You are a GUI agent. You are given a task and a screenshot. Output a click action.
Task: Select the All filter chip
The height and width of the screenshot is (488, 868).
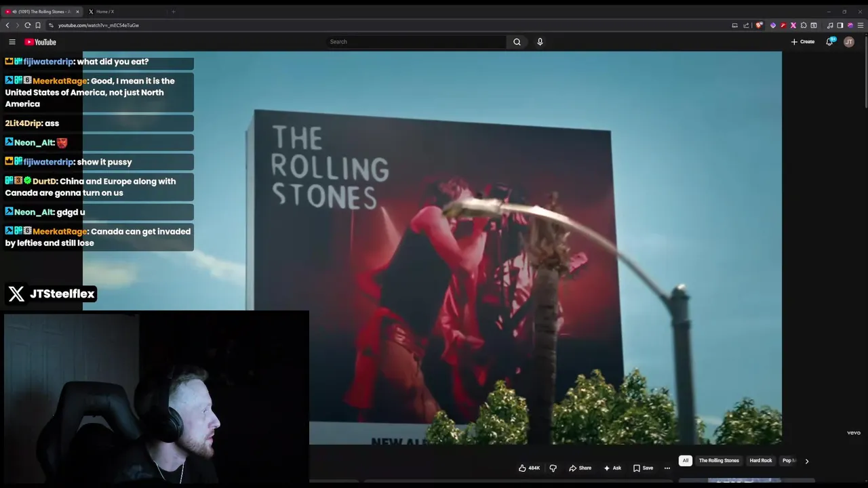click(x=686, y=461)
